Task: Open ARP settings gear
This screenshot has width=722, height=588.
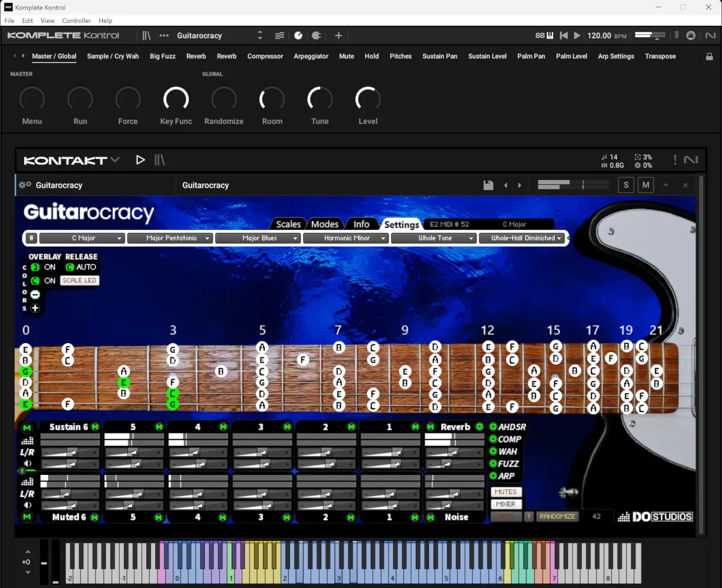Action: coord(493,476)
